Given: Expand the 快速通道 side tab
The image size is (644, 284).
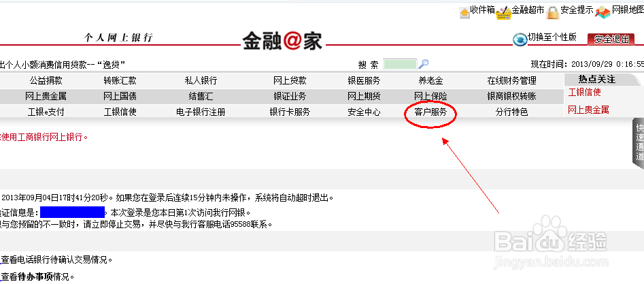Looking at the screenshot, I should coord(639,142).
